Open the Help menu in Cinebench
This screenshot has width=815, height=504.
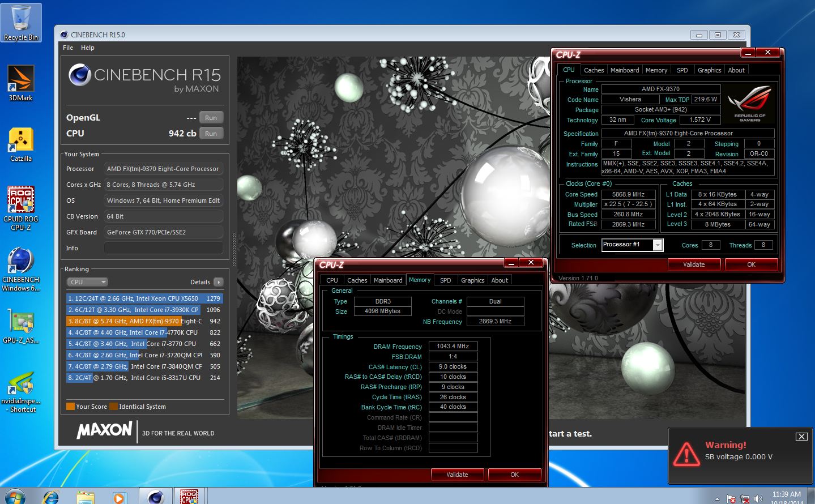coord(88,48)
